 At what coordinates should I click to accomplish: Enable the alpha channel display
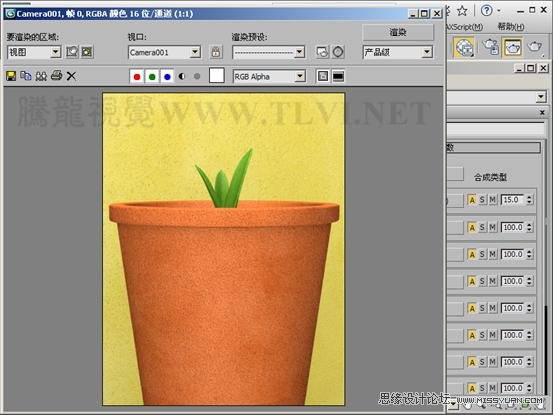[182, 76]
